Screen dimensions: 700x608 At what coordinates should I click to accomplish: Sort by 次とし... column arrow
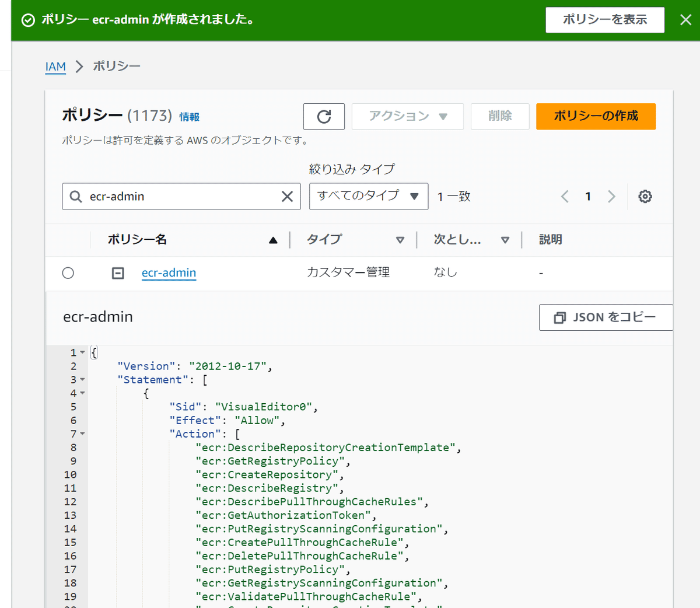pyautogui.click(x=505, y=240)
